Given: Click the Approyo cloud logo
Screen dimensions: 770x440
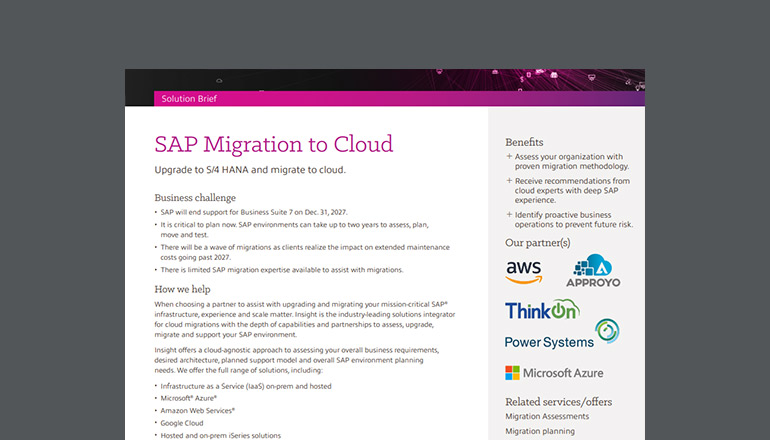Looking at the screenshot, I should [x=593, y=270].
